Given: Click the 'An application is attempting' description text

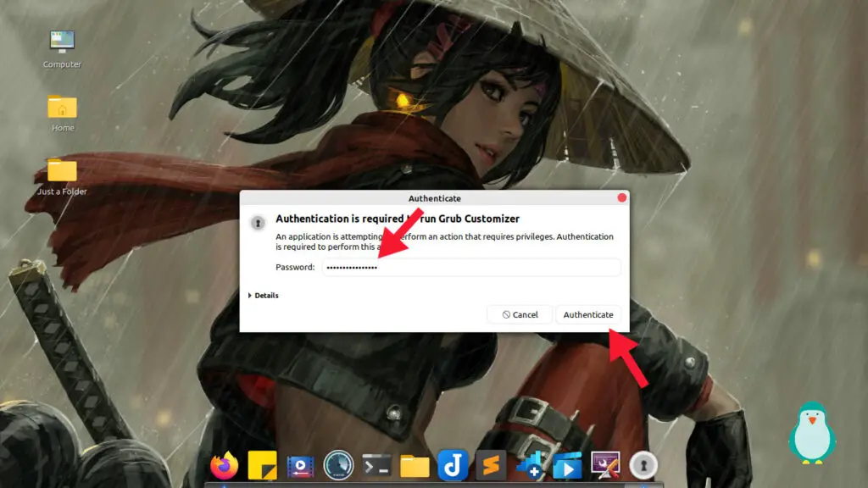Looking at the screenshot, I should [444, 241].
